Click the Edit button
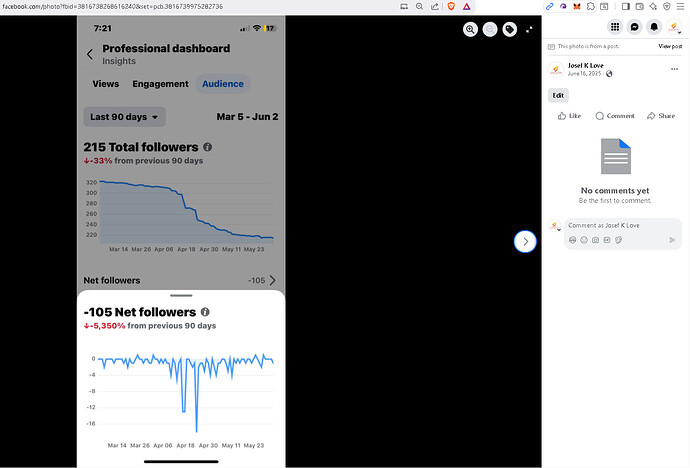This screenshot has height=468, width=690. [x=558, y=95]
